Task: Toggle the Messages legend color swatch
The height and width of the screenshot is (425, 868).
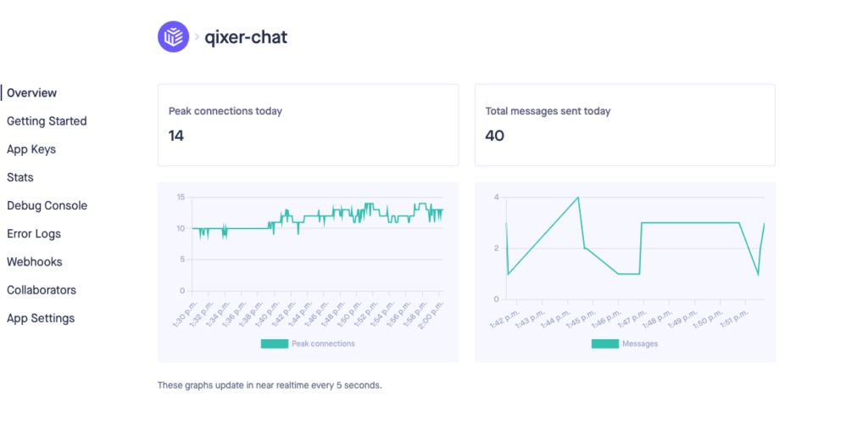Action: point(605,344)
